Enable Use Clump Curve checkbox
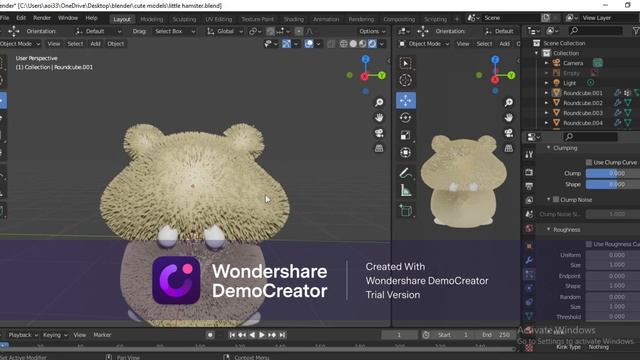The image size is (640, 360). pyautogui.click(x=589, y=162)
